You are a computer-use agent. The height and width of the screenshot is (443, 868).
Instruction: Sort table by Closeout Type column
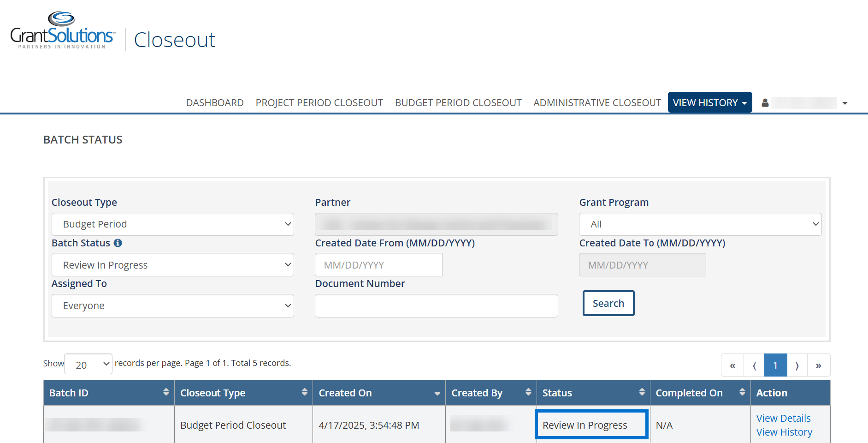tap(304, 392)
